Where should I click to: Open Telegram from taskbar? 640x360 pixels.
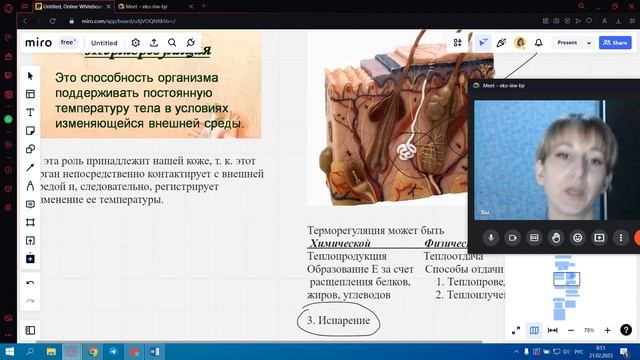pyautogui.click(x=113, y=351)
